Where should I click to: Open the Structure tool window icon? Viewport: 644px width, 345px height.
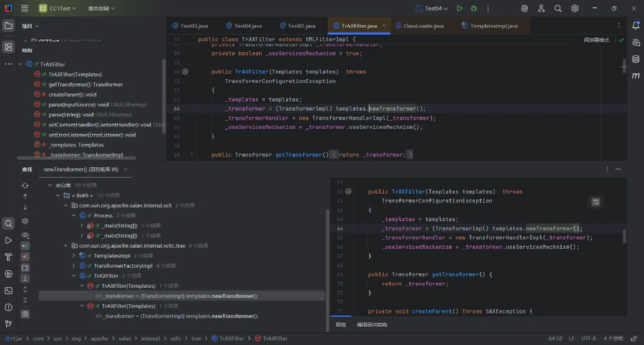[x=8, y=47]
